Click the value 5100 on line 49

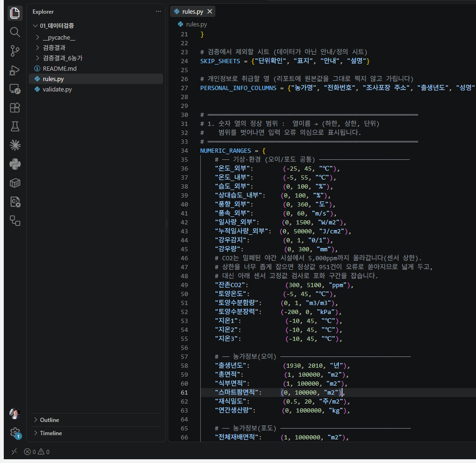pos(314,285)
